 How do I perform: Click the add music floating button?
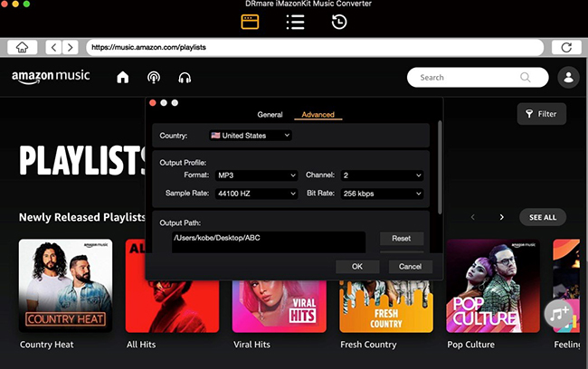click(x=558, y=314)
